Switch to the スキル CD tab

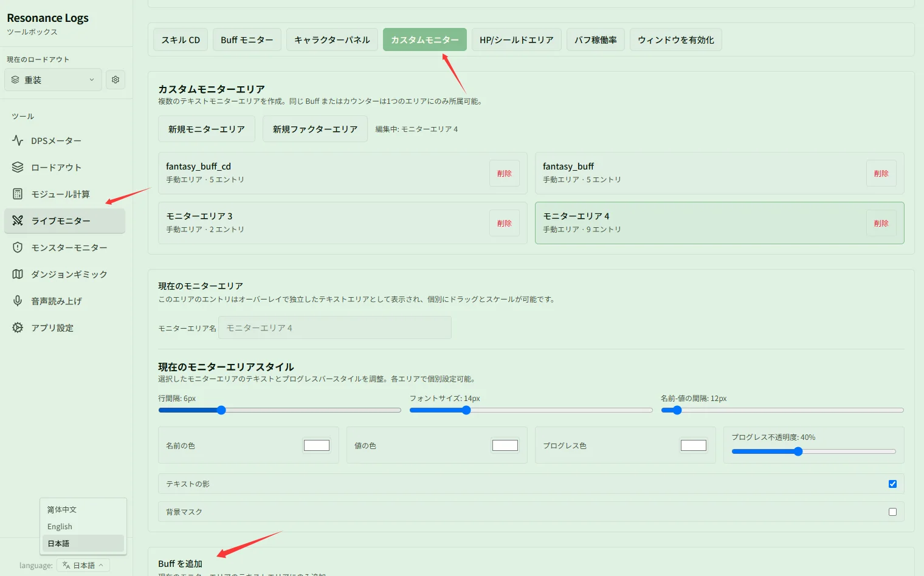[181, 39]
